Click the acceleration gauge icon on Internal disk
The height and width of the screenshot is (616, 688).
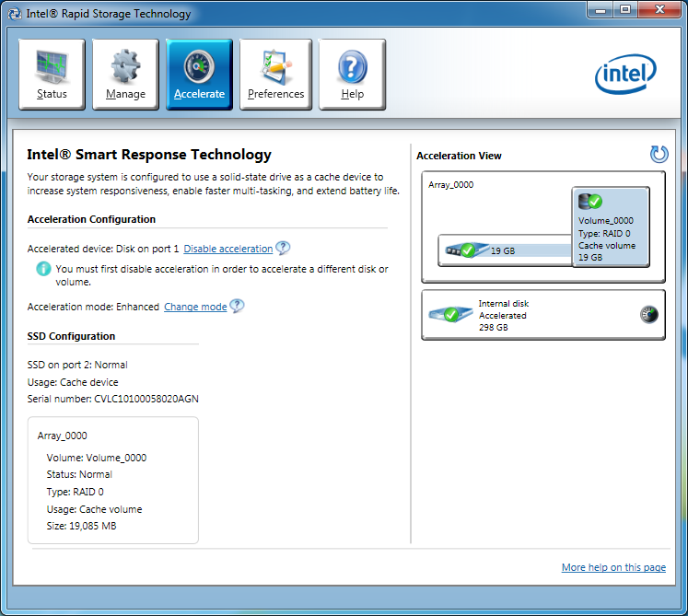click(x=649, y=315)
